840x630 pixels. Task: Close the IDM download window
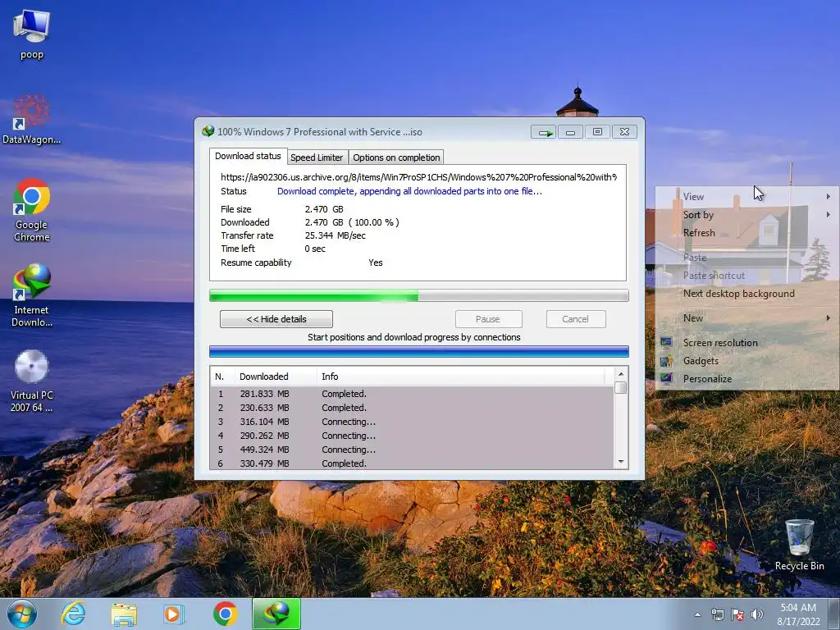pyautogui.click(x=624, y=132)
